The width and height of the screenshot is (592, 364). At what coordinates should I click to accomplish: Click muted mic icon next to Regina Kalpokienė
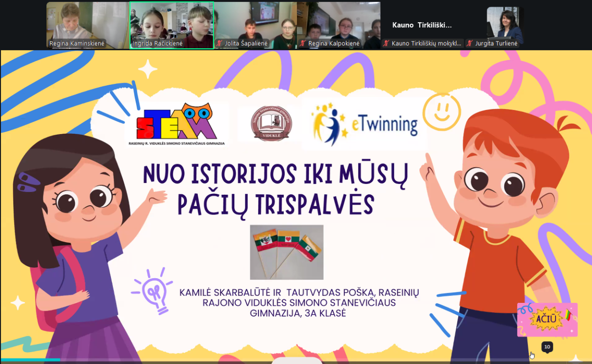tap(302, 43)
